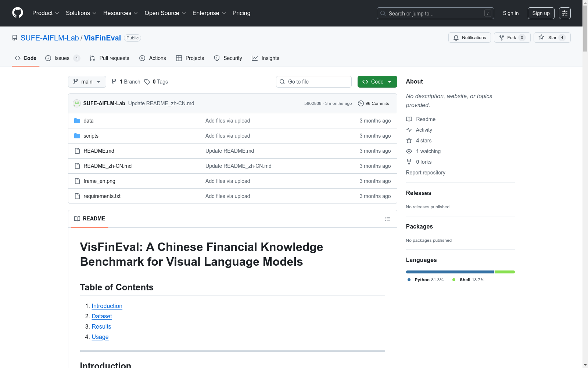Screen dimensions: 588x368
Task: Click the Search or jump to field
Action: (x=435, y=13)
